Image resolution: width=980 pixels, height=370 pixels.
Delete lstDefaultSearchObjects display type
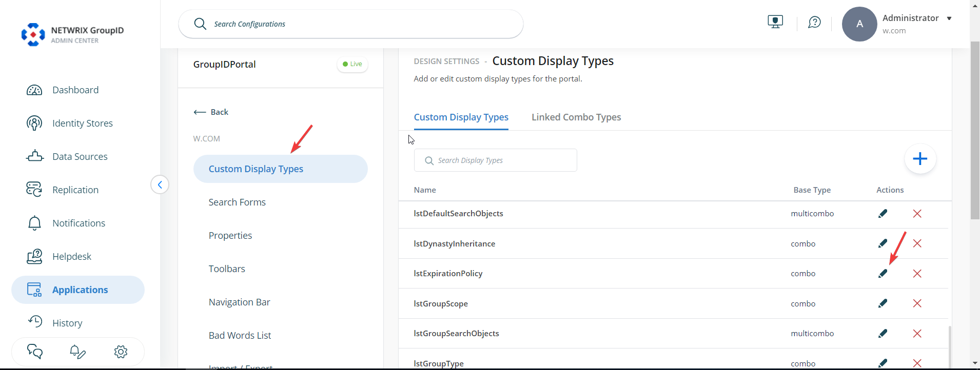(917, 214)
